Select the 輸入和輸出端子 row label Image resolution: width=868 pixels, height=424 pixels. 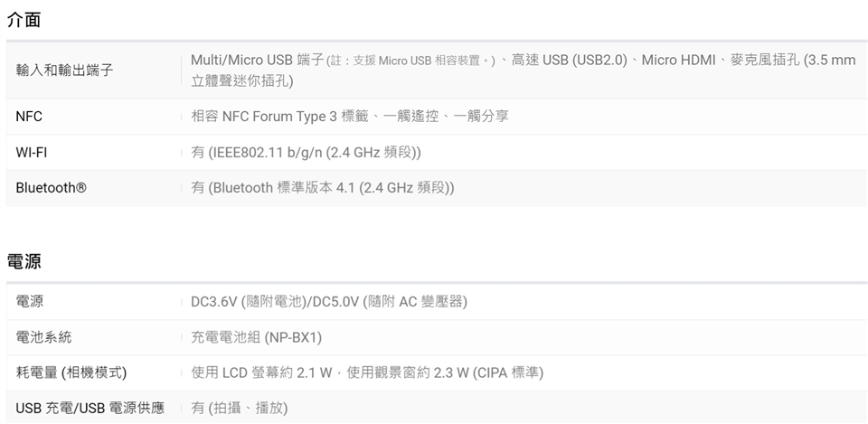64,70
